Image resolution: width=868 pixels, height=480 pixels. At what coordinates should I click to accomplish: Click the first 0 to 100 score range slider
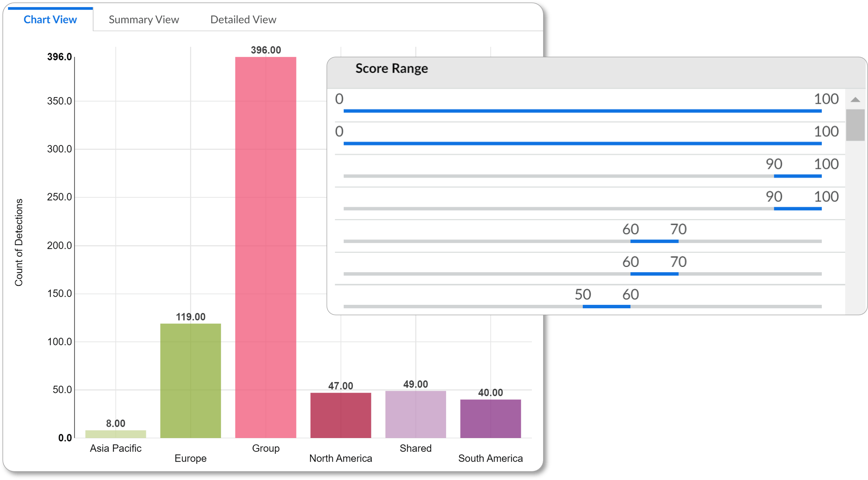pyautogui.click(x=583, y=111)
